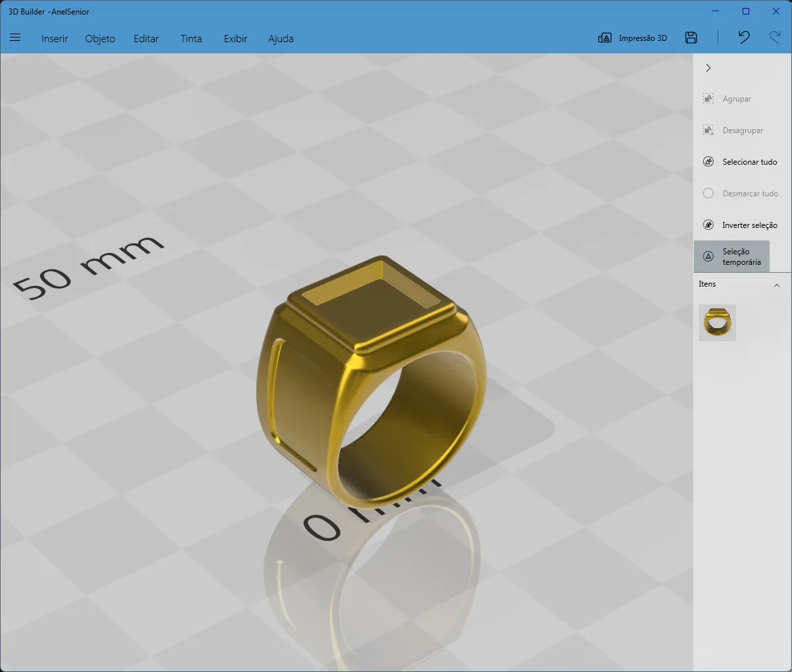Open the hamburger navigation menu

click(x=15, y=38)
